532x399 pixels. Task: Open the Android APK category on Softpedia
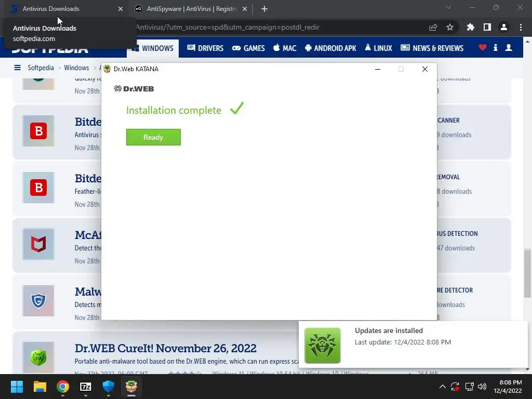coord(330,48)
